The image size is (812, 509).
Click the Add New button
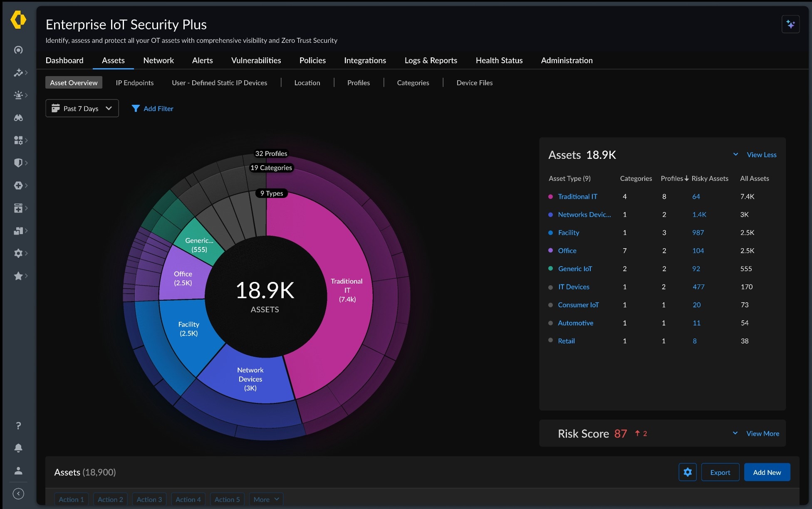pos(767,472)
